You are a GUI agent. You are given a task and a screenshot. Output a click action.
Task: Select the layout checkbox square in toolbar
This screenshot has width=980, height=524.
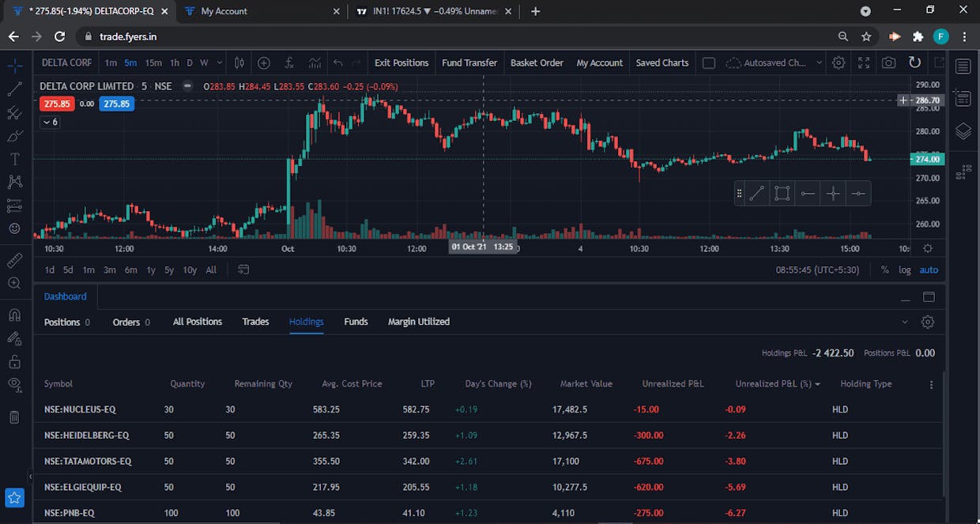[x=709, y=62]
